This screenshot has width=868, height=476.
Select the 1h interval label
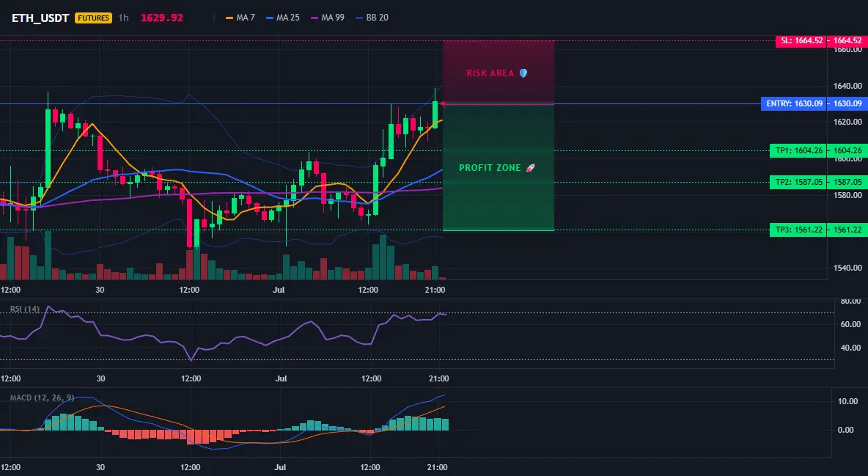[x=123, y=18]
